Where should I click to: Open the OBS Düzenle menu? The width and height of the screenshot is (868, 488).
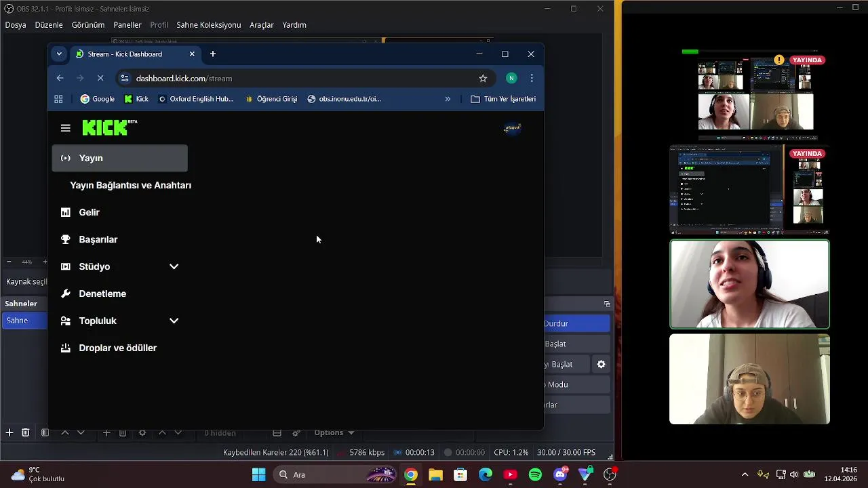49,25
